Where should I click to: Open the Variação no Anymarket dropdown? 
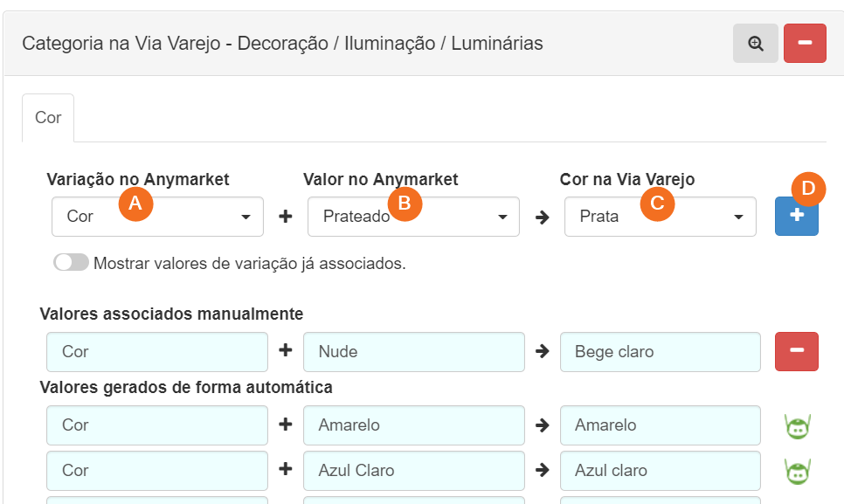tap(158, 217)
